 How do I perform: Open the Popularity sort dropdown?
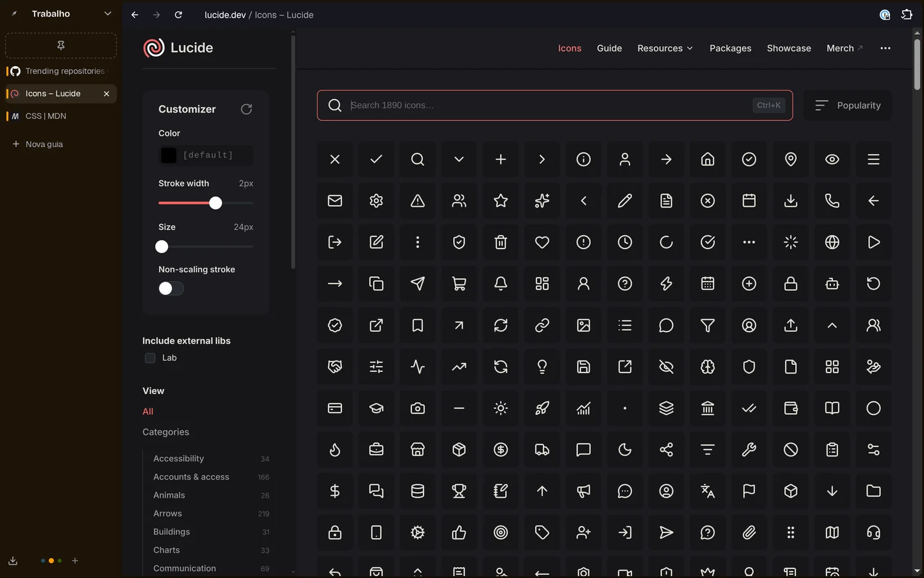pyautogui.click(x=847, y=105)
